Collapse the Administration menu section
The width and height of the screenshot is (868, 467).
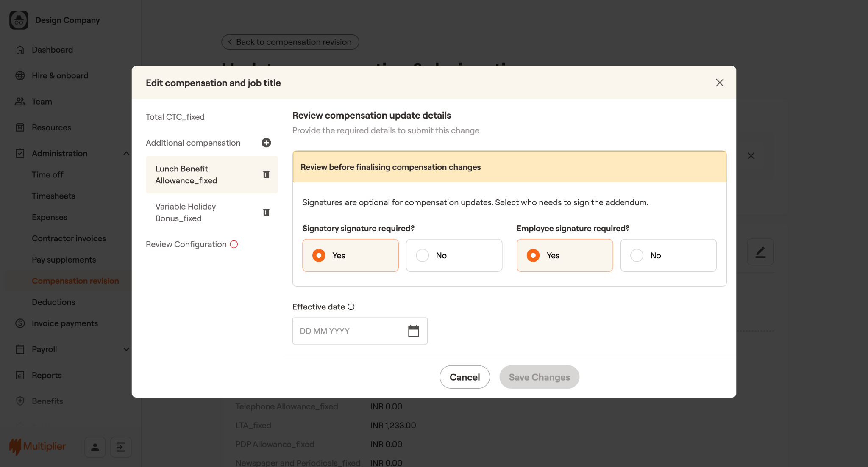pos(126,153)
